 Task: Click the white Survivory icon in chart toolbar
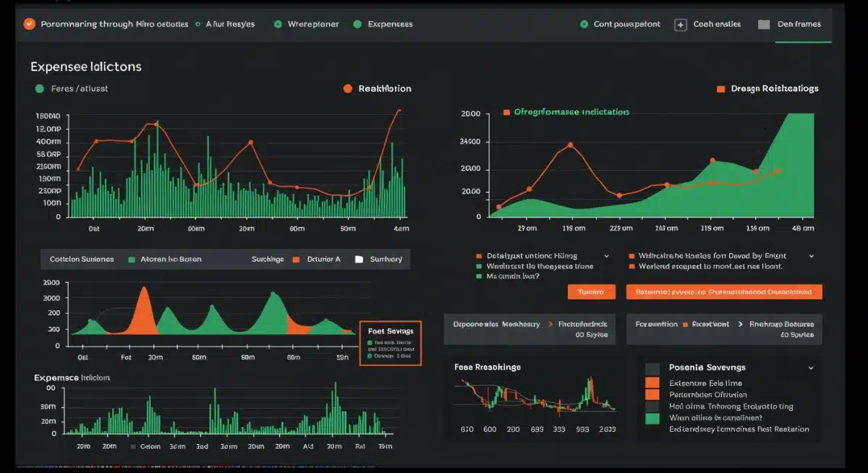[x=359, y=259]
